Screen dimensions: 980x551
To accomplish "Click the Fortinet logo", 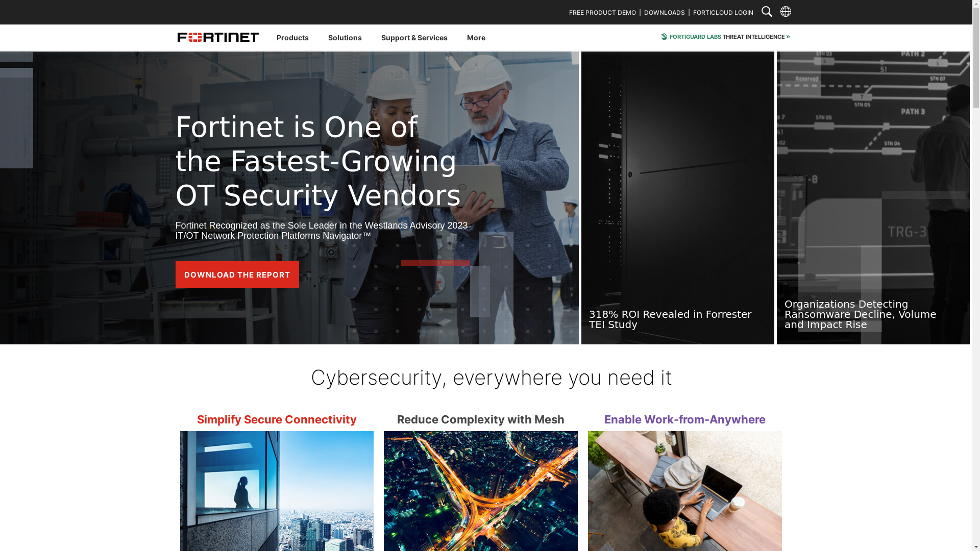I will [218, 37].
